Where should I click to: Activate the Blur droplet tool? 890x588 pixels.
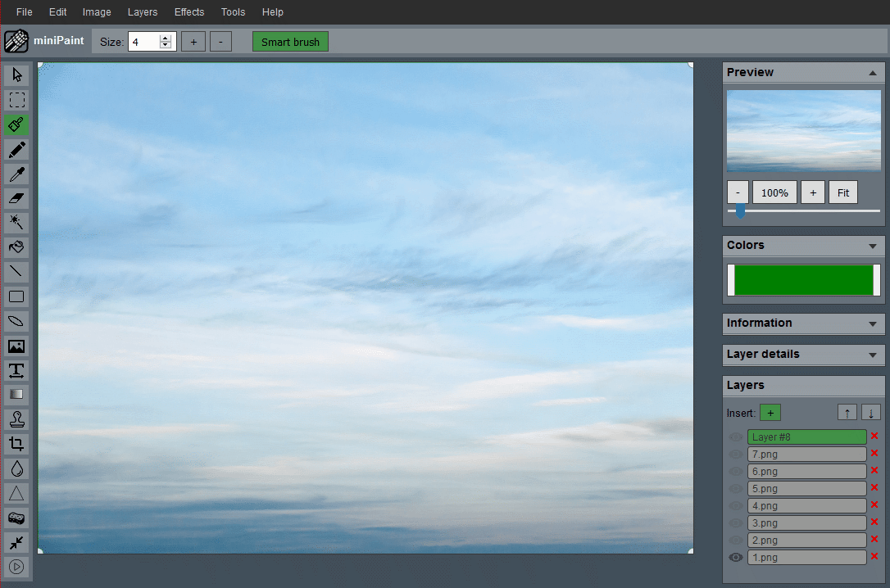pyautogui.click(x=16, y=468)
